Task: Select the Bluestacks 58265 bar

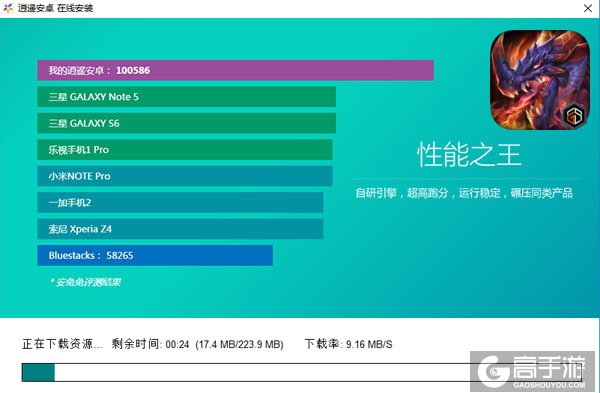Action: 155,255
